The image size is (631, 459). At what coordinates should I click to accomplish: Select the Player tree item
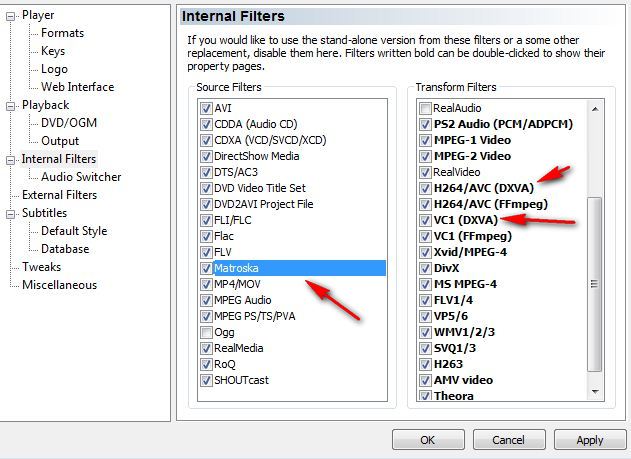coord(38,15)
